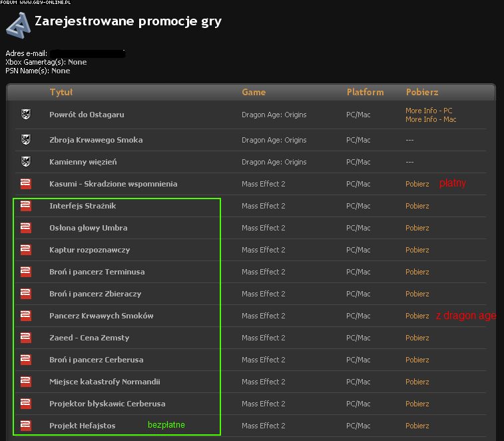Click the Mass Effect 2 icon beside Kaptur rozpoznawczy
Viewport: 504px width, 441px height.
click(x=26, y=249)
